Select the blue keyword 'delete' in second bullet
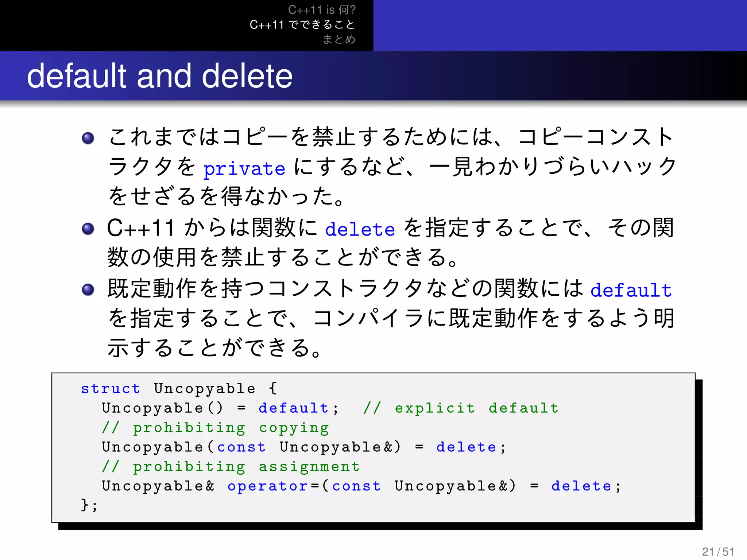 (x=360, y=230)
